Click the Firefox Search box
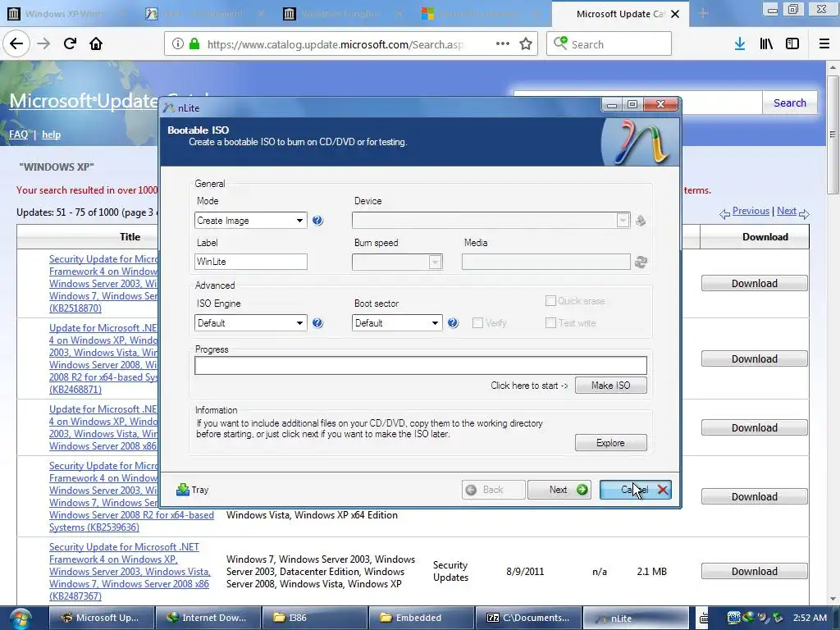The image size is (840, 630). click(x=609, y=44)
